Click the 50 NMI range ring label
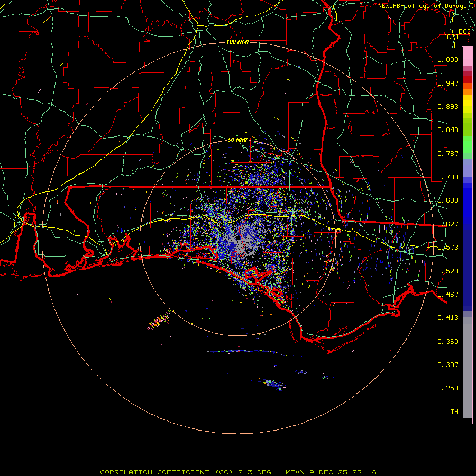This screenshot has height=476, width=476. [237, 140]
